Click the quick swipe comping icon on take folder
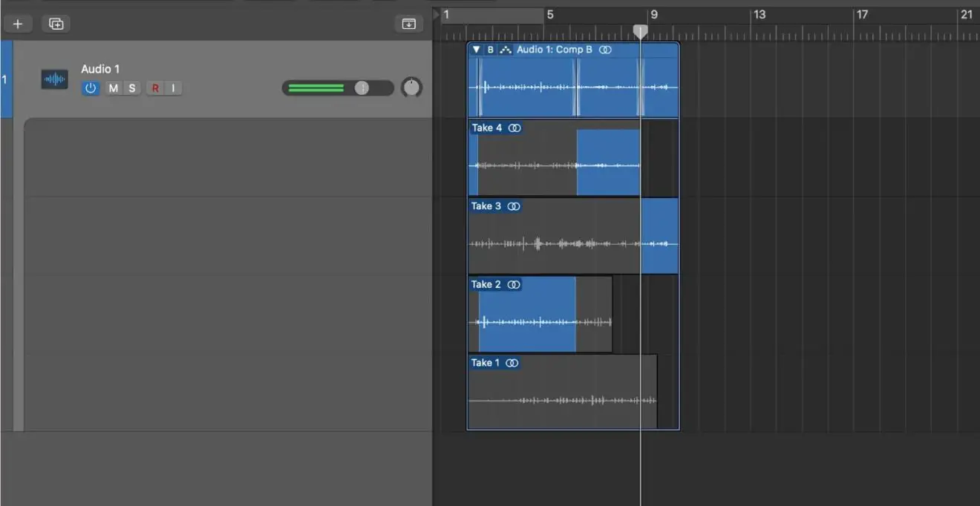The width and height of the screenshot is (980, 506). pos(505,50)
